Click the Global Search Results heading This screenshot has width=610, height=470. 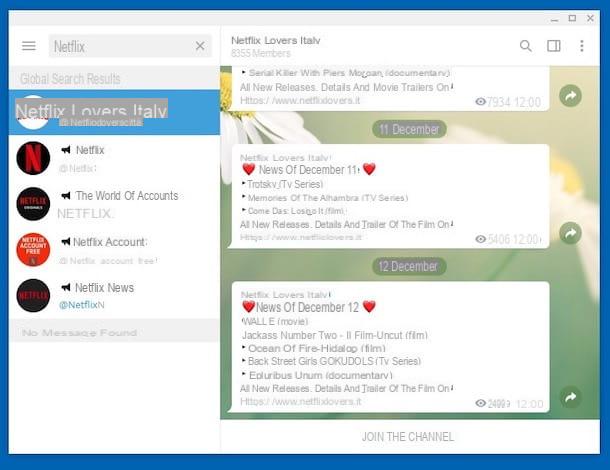[x=70, y=79]
